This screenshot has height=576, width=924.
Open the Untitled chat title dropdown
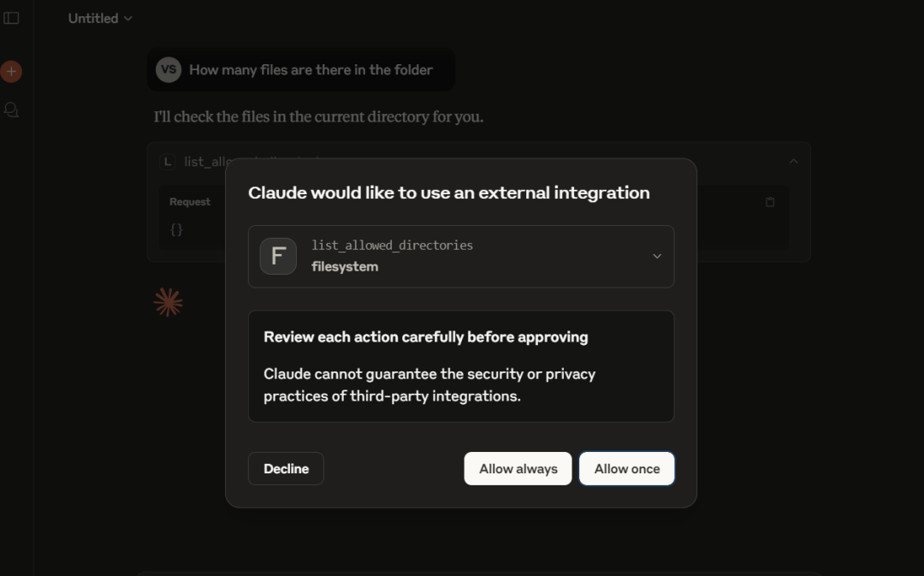coord(100,18)
